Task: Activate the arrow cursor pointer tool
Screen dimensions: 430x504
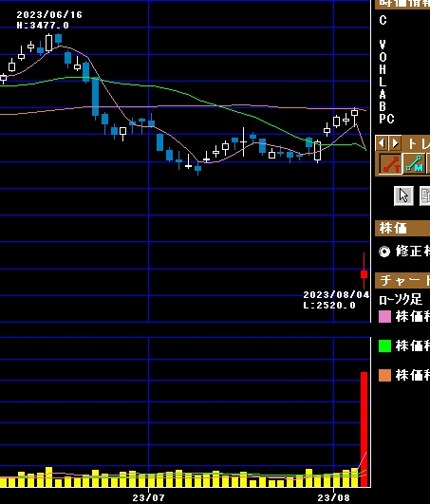Action: point(403,196)
